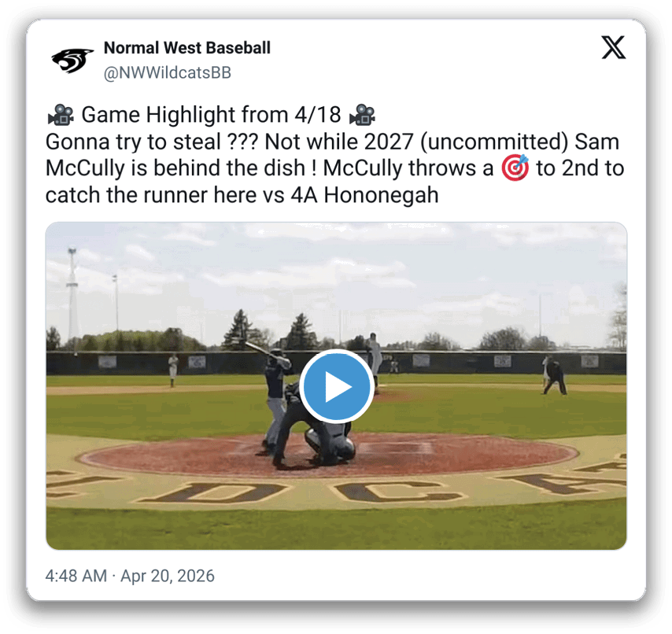
Task: Click the first movie camera emoji
Action: 61,115
